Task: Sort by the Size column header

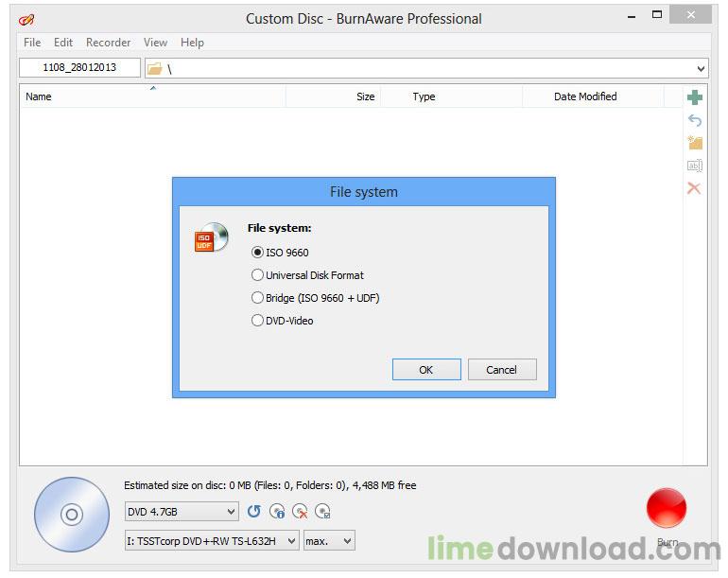Action: pyautogui.click(x=333, y=96)
